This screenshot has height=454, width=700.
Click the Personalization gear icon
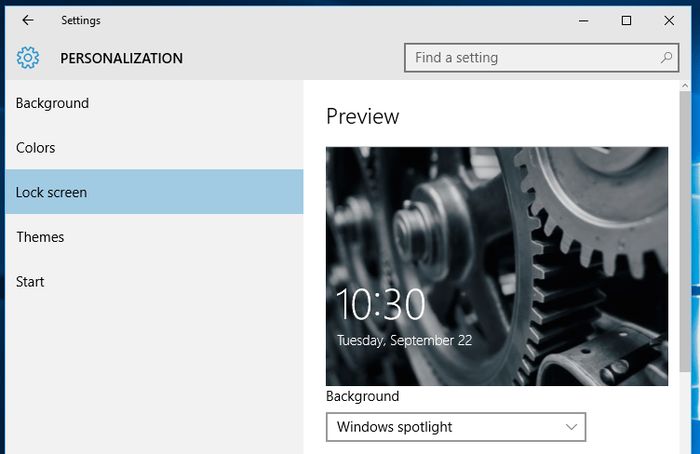point(28,58)
